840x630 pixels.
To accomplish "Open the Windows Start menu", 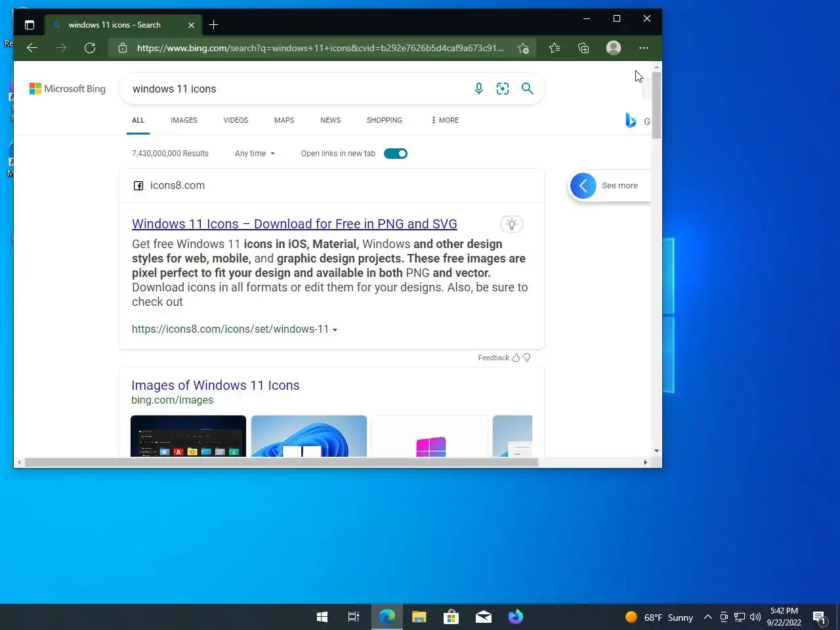I will [322, 617].
